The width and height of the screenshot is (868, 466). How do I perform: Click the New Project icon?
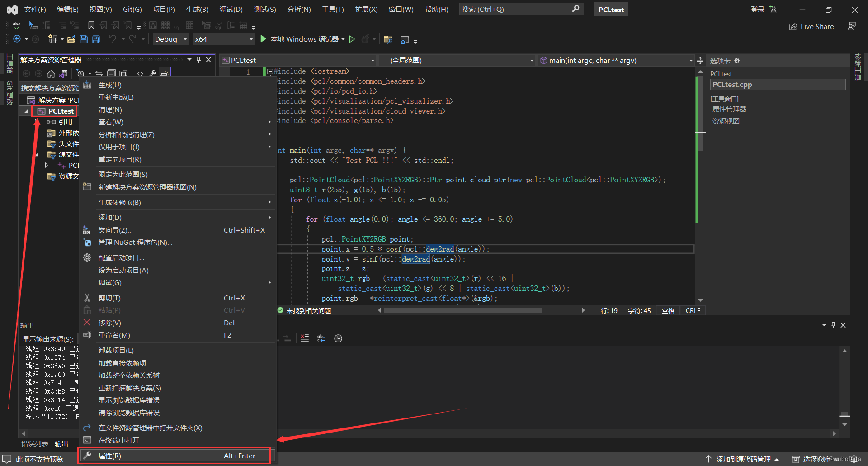[x=53, y=39]
